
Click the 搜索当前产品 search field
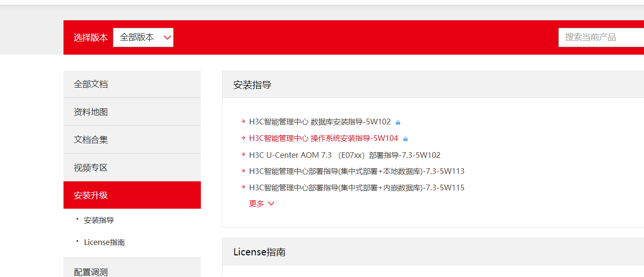(x=601, y=37)
